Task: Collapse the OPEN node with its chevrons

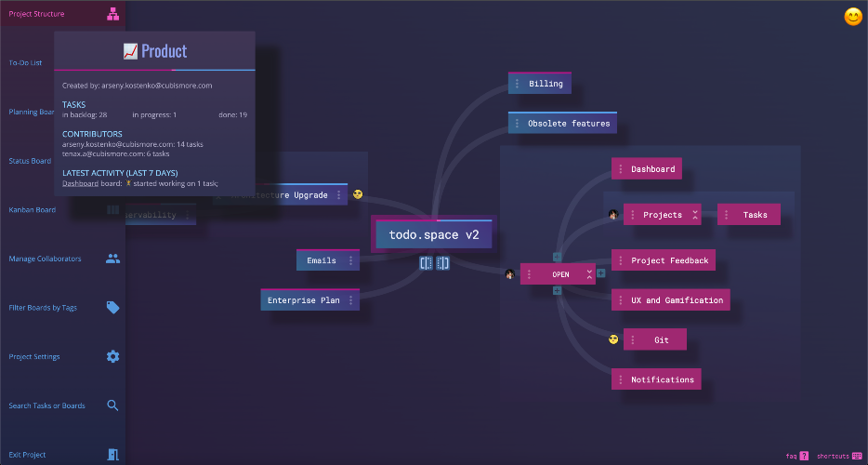Action: point(589,273)
